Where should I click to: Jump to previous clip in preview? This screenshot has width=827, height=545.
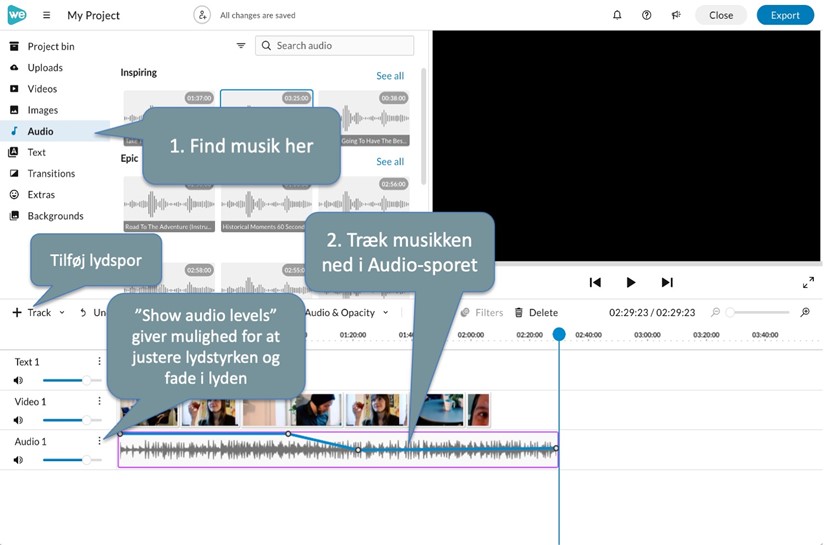[x=595, y=282]
